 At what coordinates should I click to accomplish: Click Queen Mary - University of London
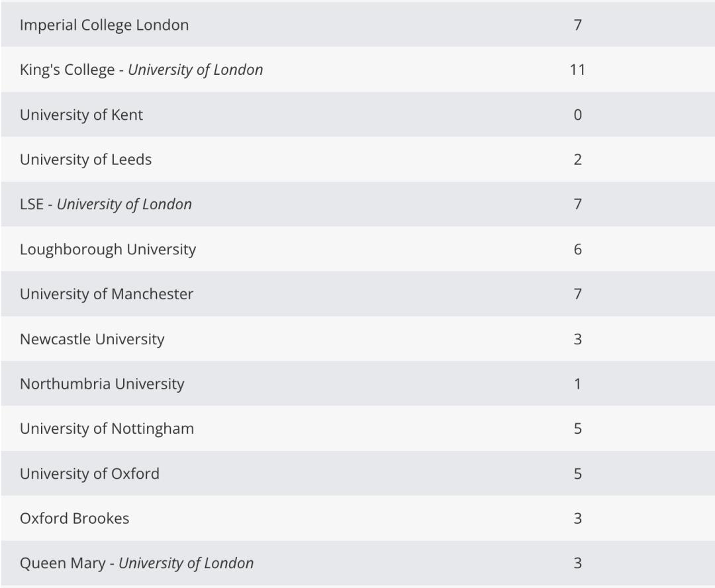click(x=136, y=563)
